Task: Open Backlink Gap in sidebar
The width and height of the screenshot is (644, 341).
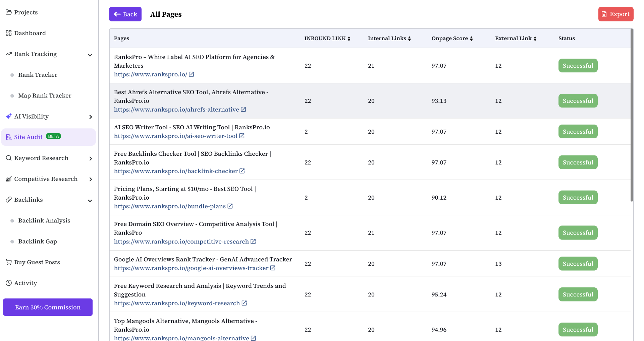Action: (x=37, y=241)
